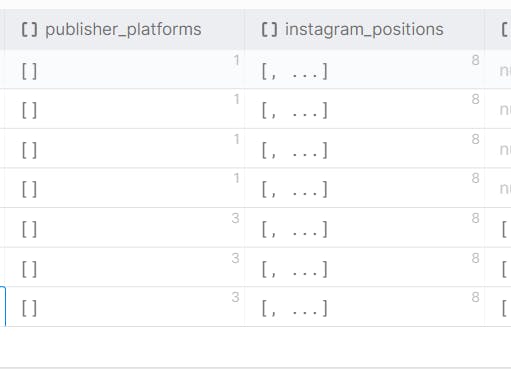The image size is (511, 369).
Task: Click the array type icon beside instagram_positions
Action: pos(269,30)
